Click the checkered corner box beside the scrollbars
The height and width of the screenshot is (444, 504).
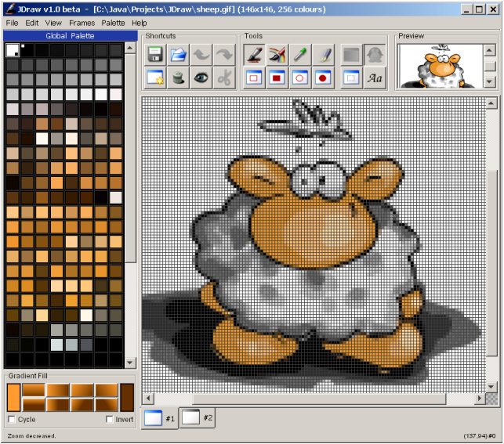[x=491, y=399]
